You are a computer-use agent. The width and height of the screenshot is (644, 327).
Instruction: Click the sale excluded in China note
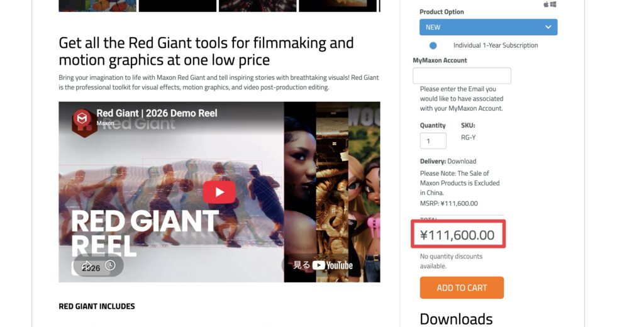[460, 183]
